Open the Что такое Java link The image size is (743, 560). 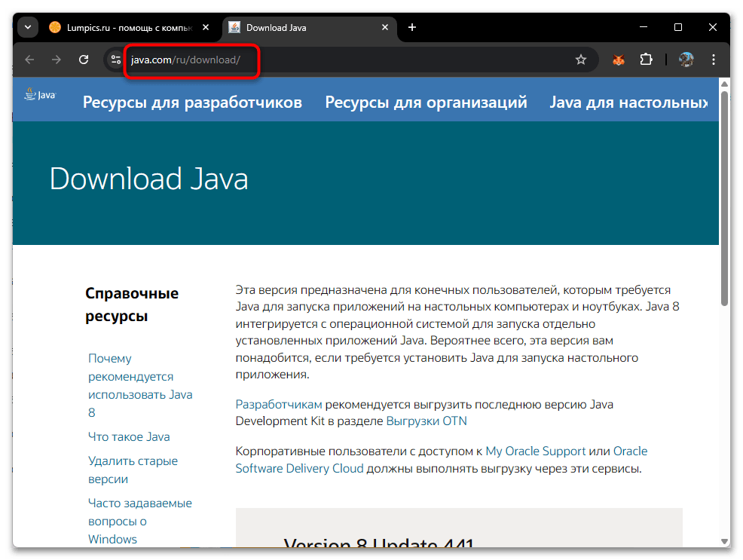(129, 437)
